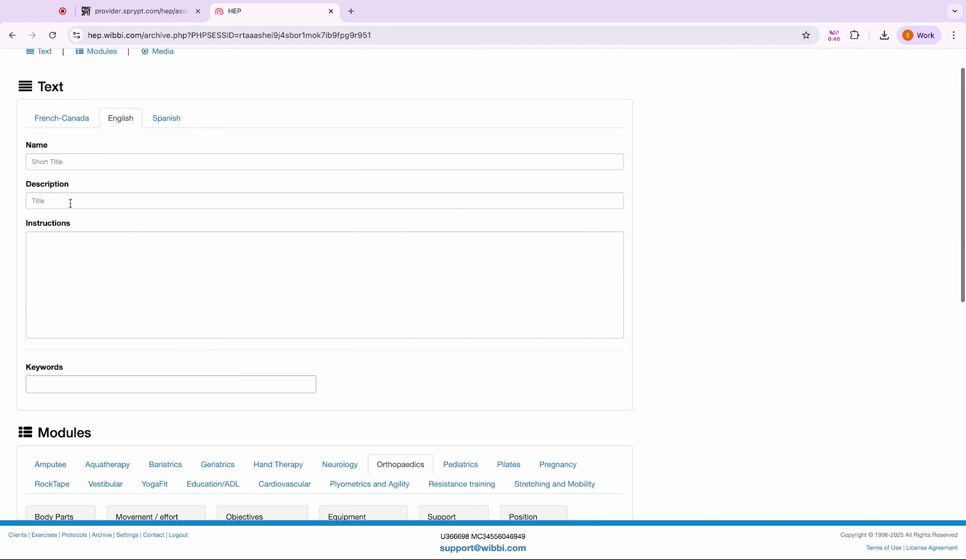Open browser downloads icon

884,36
